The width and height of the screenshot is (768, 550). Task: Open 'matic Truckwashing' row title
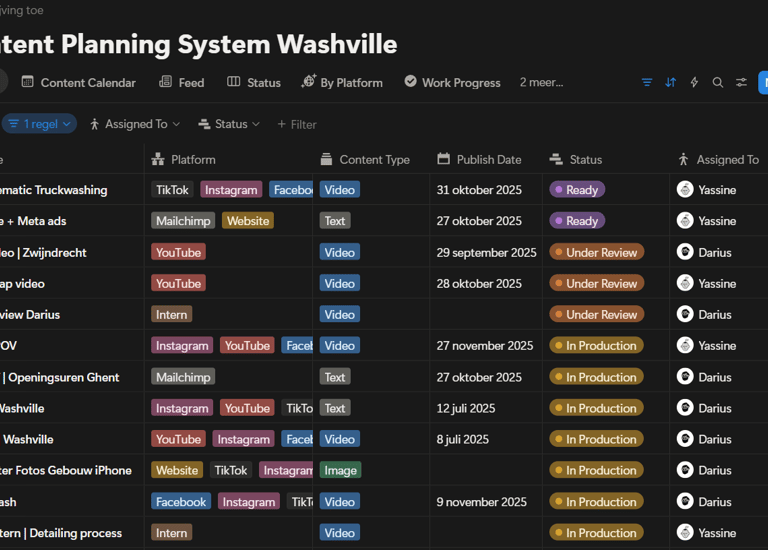(x=53, y=190)
